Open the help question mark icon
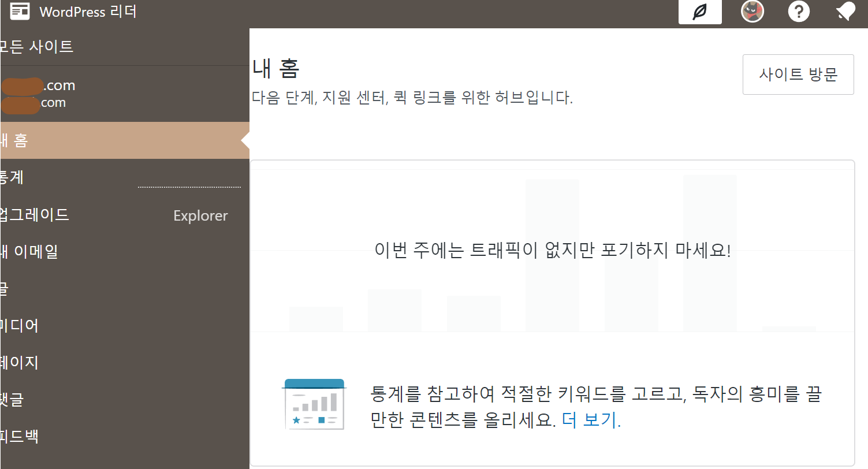 [x=799, y=12]
